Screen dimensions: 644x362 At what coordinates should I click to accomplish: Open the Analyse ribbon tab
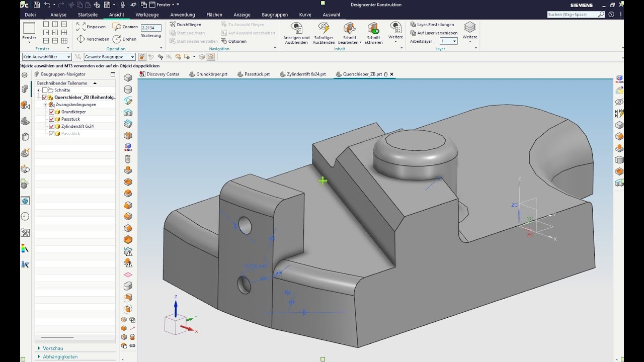pyautogui.click(x=58, y=15)
